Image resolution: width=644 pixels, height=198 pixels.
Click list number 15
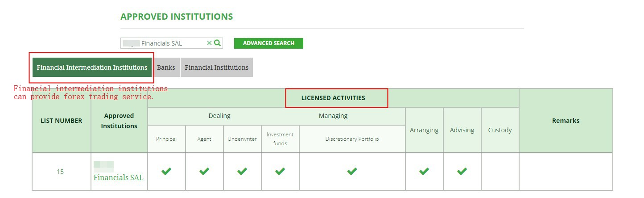pyautogui.click(x=60, y=172)
